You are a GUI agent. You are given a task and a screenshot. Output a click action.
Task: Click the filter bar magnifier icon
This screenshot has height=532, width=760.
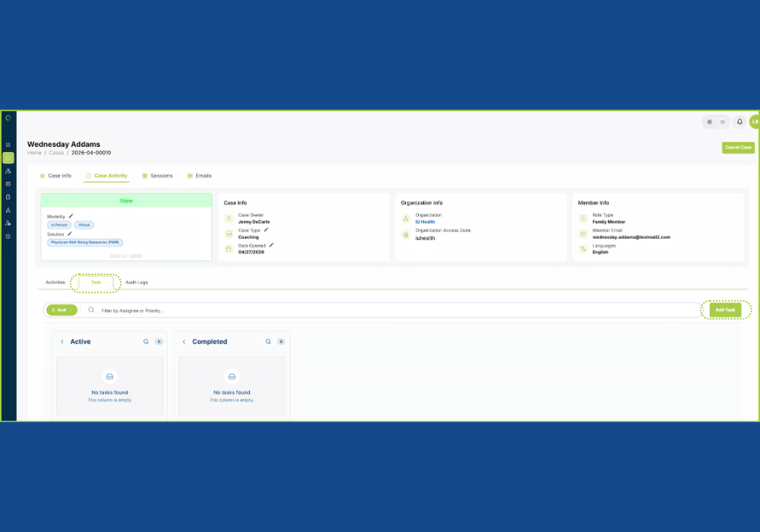coord(91,310)
